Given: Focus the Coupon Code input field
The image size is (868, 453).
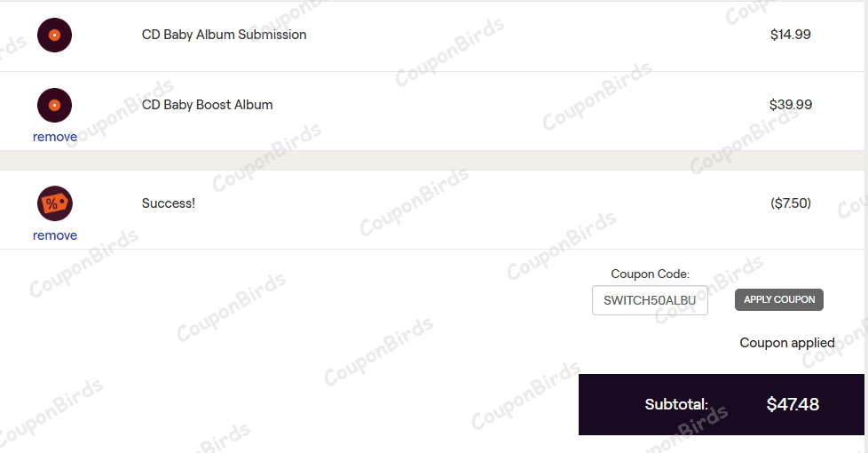Looking at the screenshot, I should point(650,300).
